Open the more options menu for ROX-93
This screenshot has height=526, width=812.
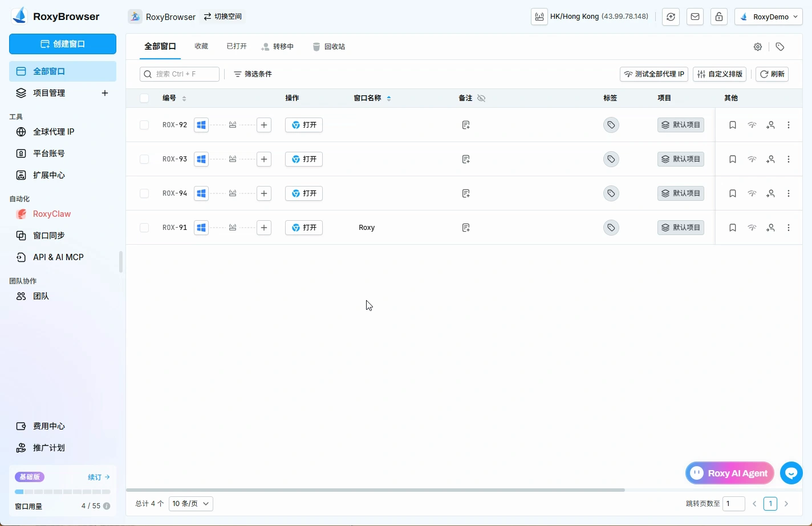(789, 159)
